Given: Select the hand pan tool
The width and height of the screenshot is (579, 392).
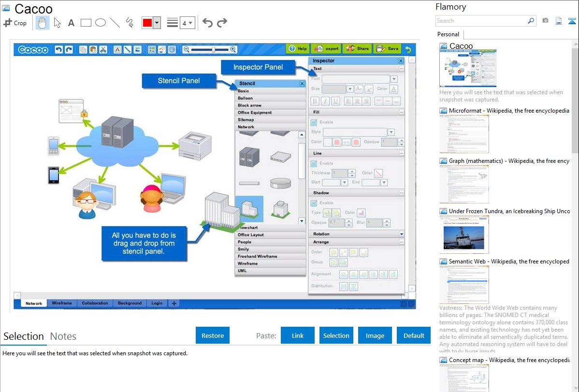Looking at the screenshot, I should [42, 23].
